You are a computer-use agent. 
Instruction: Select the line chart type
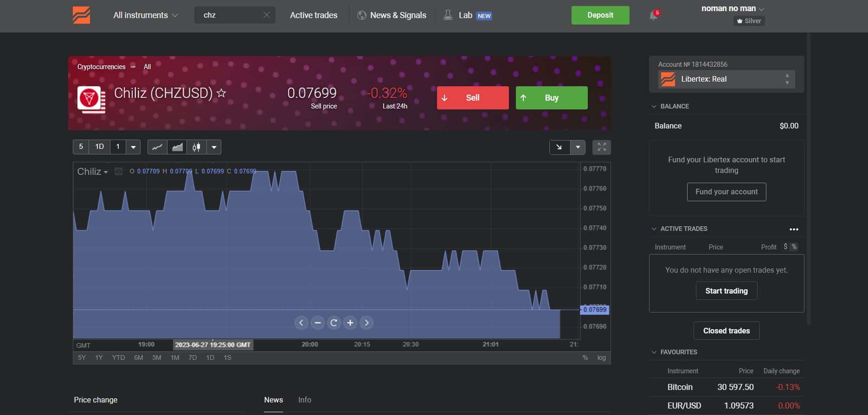point(157,147)
